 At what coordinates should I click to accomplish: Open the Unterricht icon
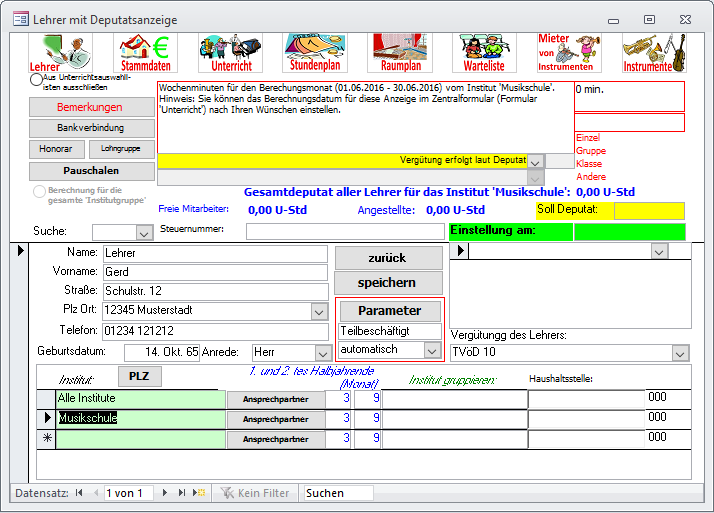tap(231, 52)
